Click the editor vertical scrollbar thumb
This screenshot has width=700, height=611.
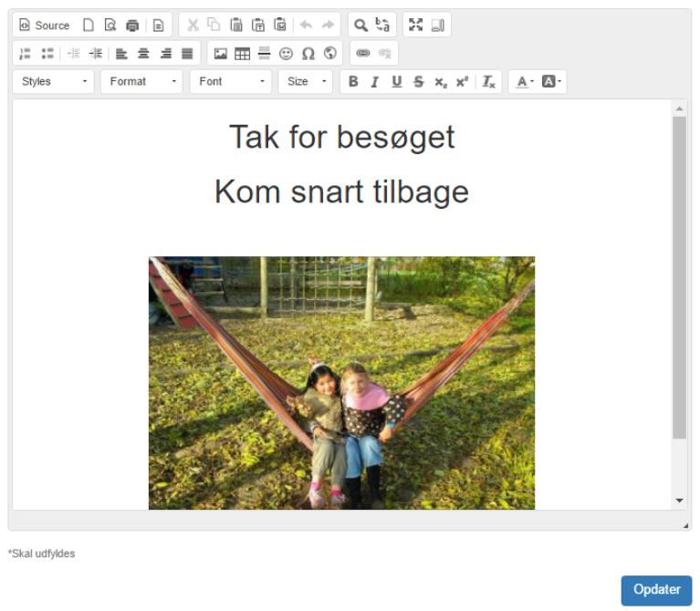[679, 277]
